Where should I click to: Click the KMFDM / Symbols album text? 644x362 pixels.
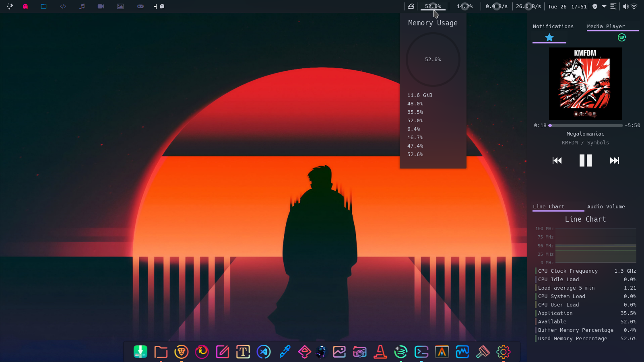click(x=585, y=143)
